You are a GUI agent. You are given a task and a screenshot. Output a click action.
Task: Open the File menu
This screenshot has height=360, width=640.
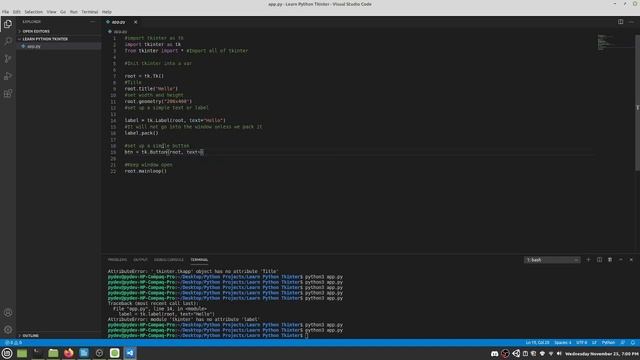pyautogui.click(x=5, y=12)
